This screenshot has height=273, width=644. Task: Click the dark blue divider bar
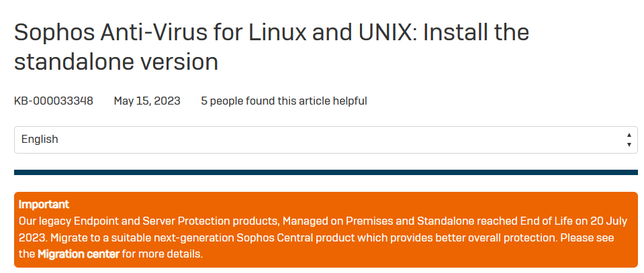pos(326,172)
